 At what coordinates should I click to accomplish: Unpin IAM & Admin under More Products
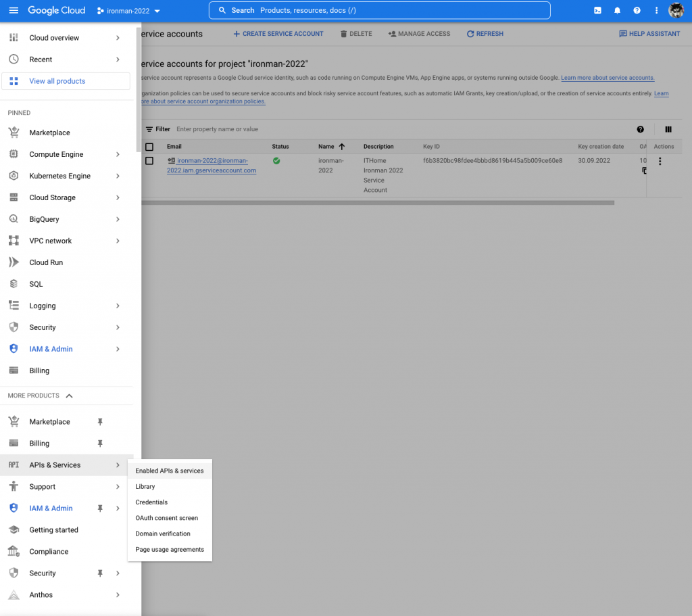[x=100, y=508]
